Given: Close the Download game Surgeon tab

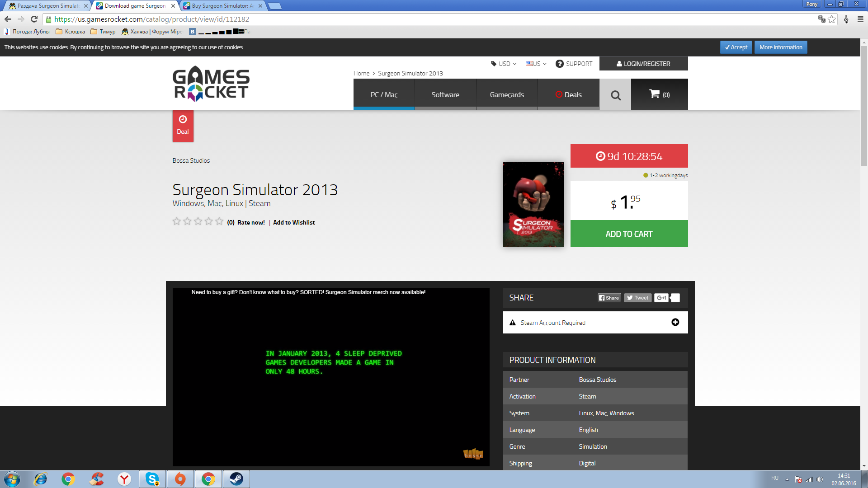Looking at the screenshot, I should pos(173,6).
